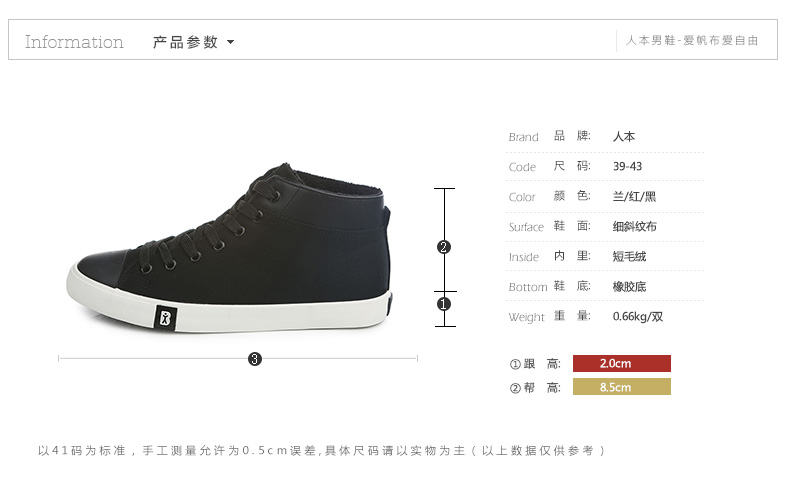Click the measurement disclaimer footnote text
Image resolution: width=790 pixels, height=484 pixels.
pos(321,450)
